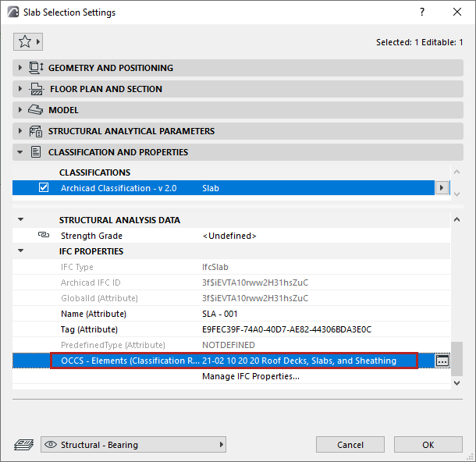
Task: Select the Tag (Attribute) value field
Action: [x=286, y=329]
